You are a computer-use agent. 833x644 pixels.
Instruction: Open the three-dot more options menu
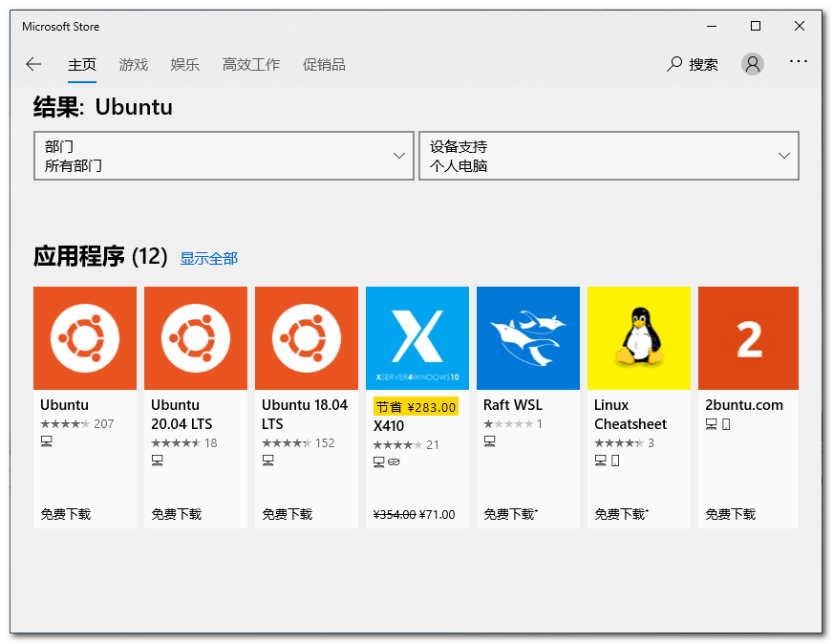tap(799, 62)
